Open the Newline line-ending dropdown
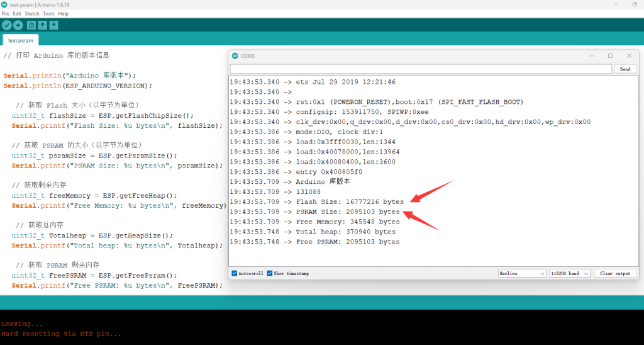Screen dimensions: 644x345 tap(521, 273)
